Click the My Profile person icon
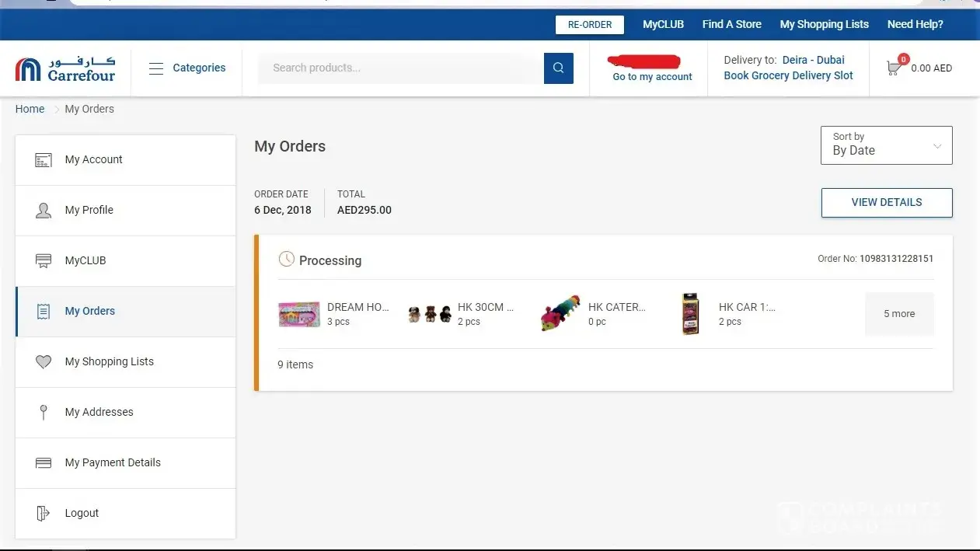Viewport: 980px width, 551px height. (44, 211)
